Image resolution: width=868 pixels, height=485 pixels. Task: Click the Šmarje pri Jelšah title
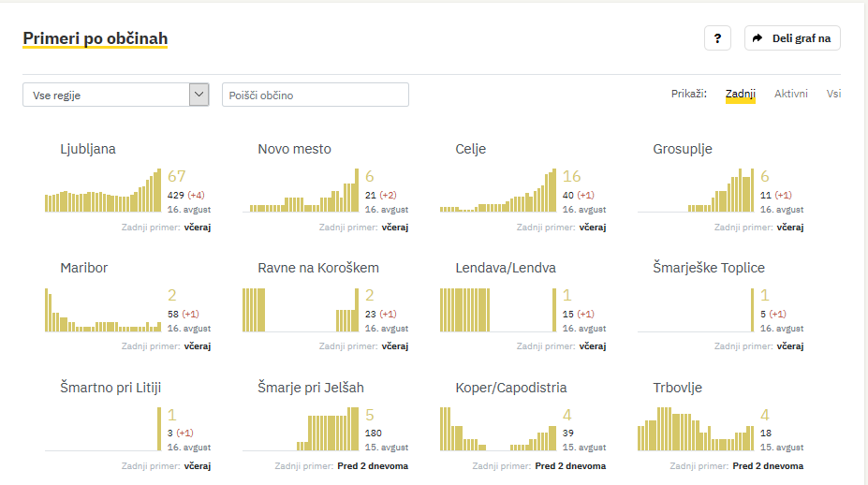point(311,388)
